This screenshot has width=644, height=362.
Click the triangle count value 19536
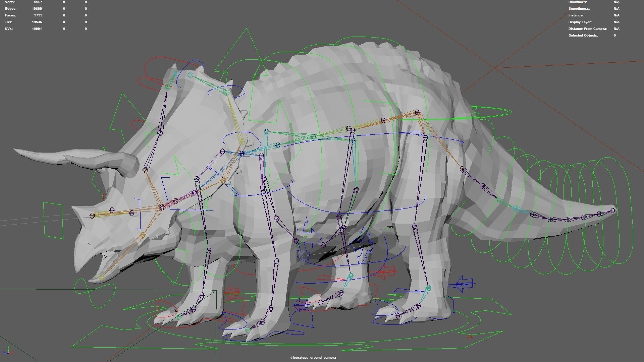[37, 22]
